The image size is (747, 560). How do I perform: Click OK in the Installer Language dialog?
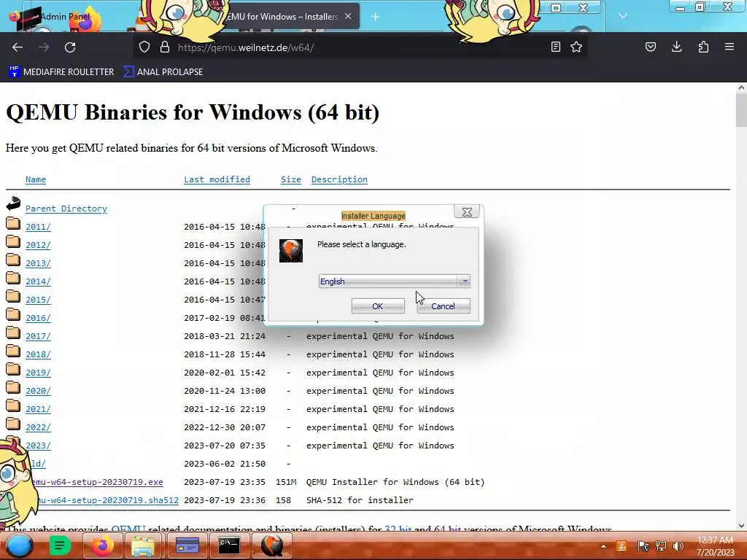(x=378, y=306)
